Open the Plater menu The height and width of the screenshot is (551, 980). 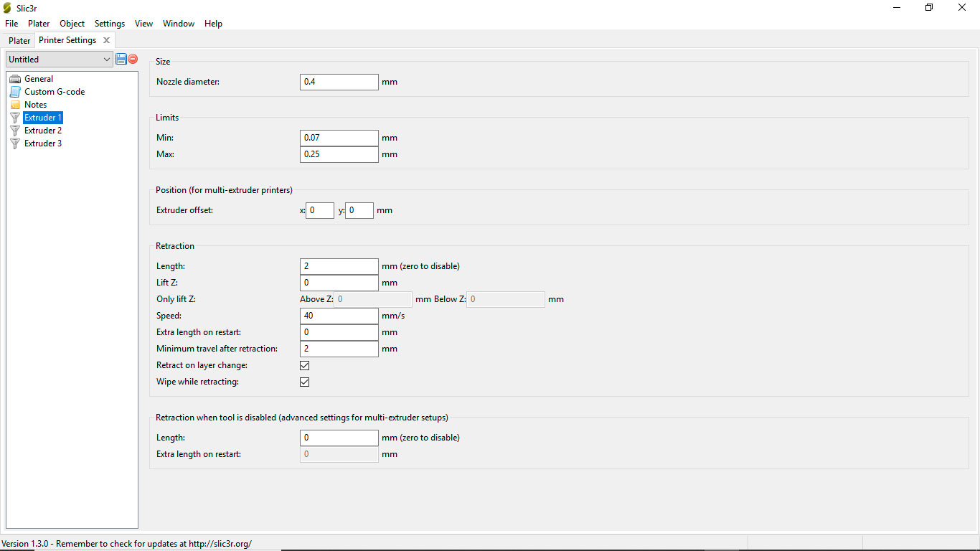pyautogui.click(x=39, y=24)
